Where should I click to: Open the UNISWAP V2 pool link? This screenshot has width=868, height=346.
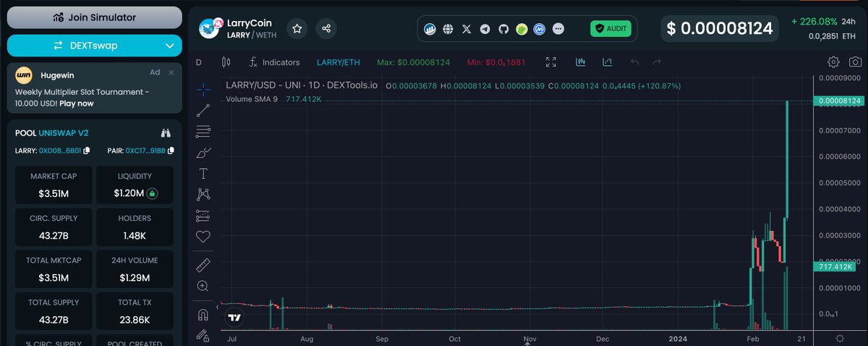coord(64,133)
